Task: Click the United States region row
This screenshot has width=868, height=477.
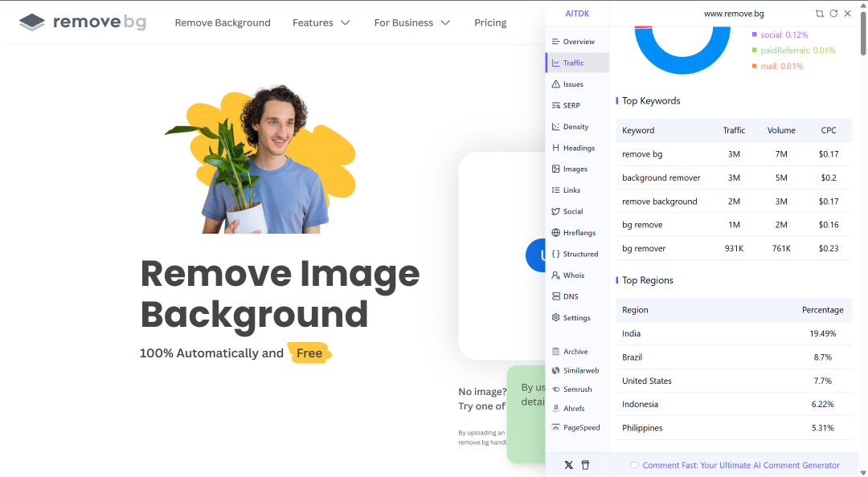Action: pyautogui.click(x=734, y=381)
